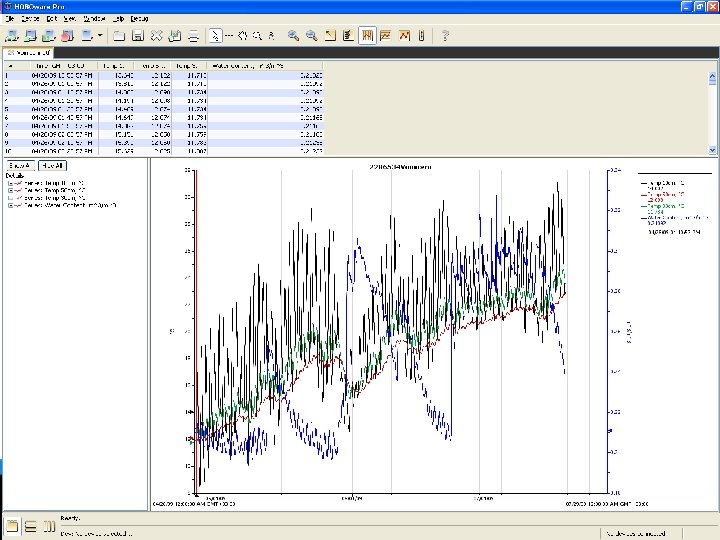Image resolution: width=720 pixels, height=540 pixels.
Task: Click the Print icon in toolbar
Action: 194,36
